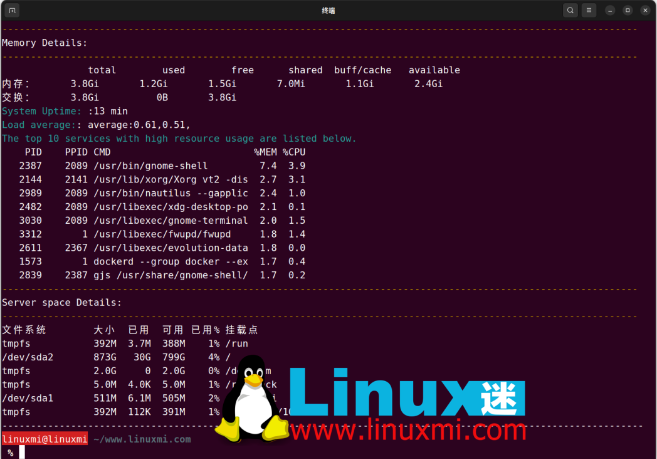
Task: Click the xdg-desktop-po process row
Action: (x=162, y=207)
